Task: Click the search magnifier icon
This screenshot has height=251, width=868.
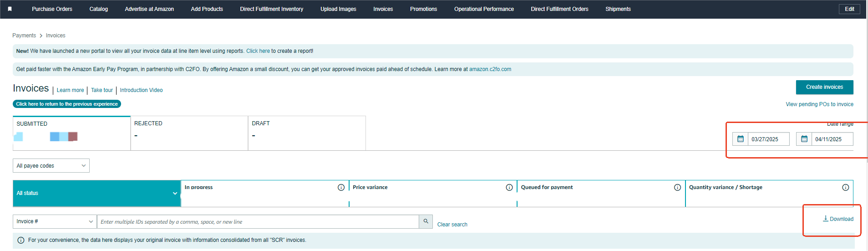Action: click(x=426, y=221)
